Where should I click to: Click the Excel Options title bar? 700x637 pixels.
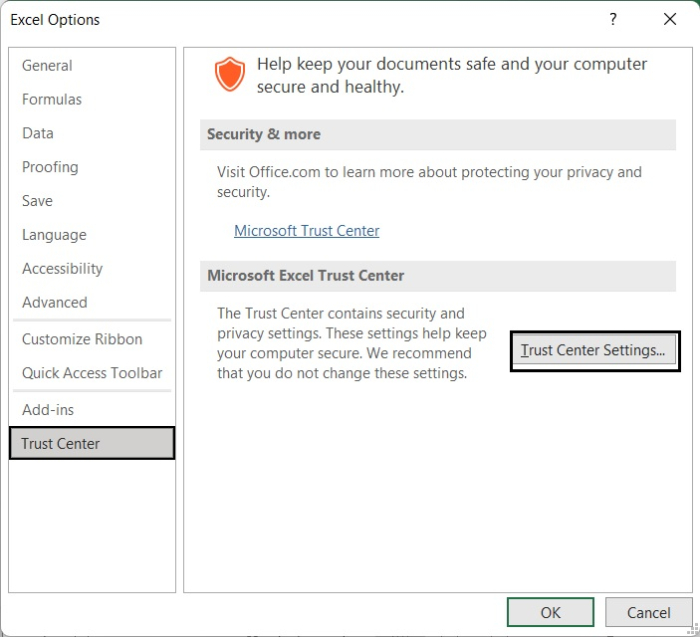pos(300,20)
